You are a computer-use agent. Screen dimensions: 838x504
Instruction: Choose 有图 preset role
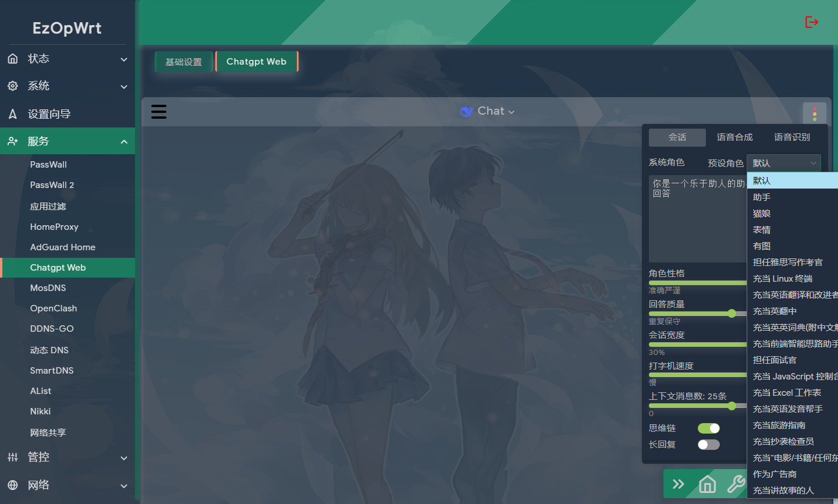[x=793, y=246]
